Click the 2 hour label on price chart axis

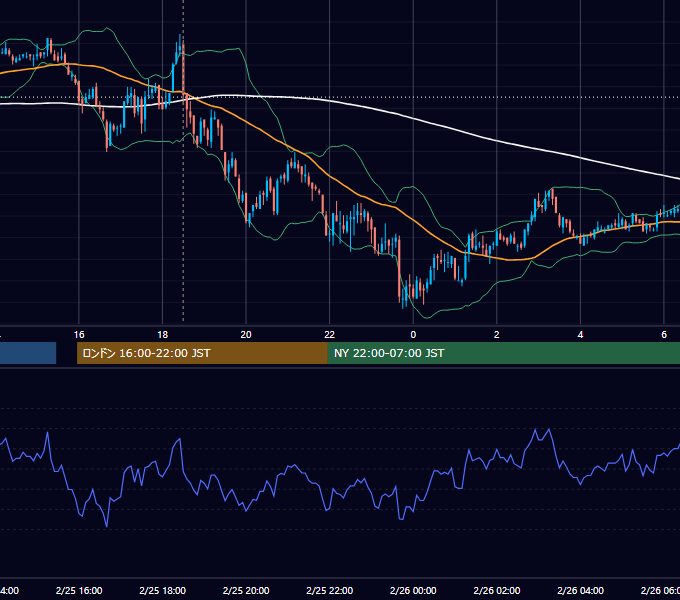[497, 335]
